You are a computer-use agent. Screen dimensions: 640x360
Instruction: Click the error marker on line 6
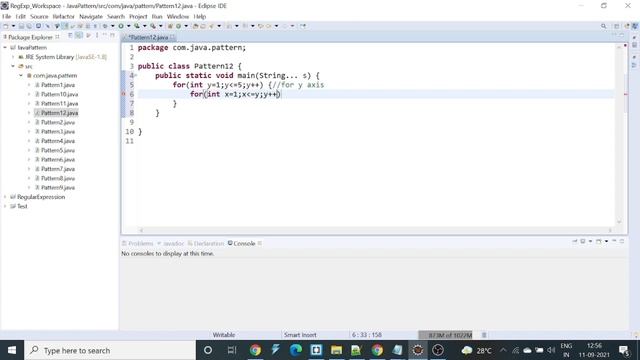tap(124, 94)
